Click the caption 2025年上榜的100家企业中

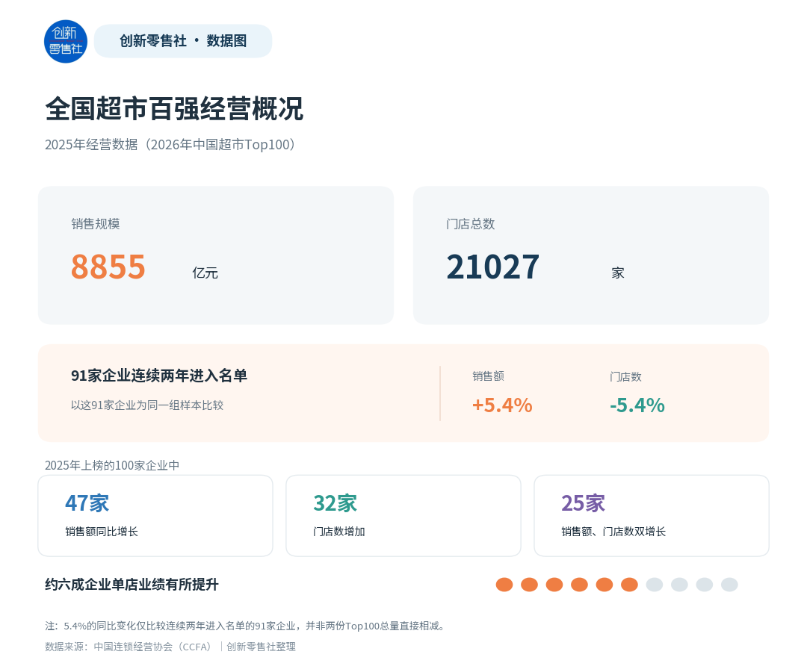tap(112, 465)
